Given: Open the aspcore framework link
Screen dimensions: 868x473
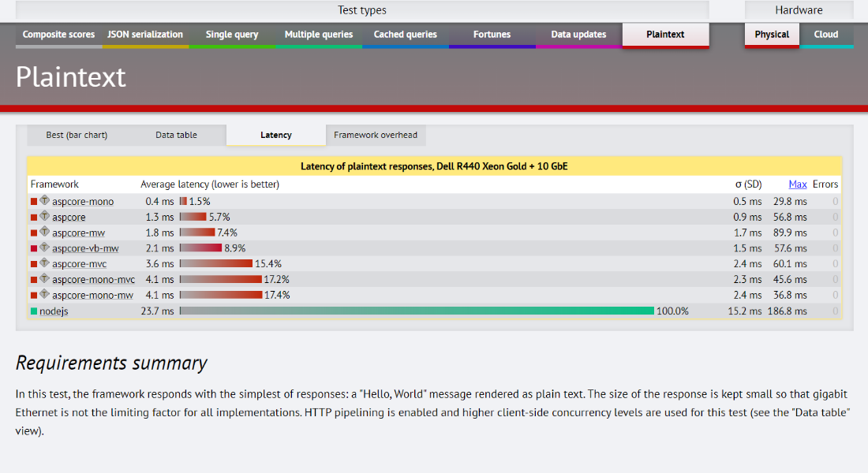Looking at the screenshot, I should [x=69, y=218].
